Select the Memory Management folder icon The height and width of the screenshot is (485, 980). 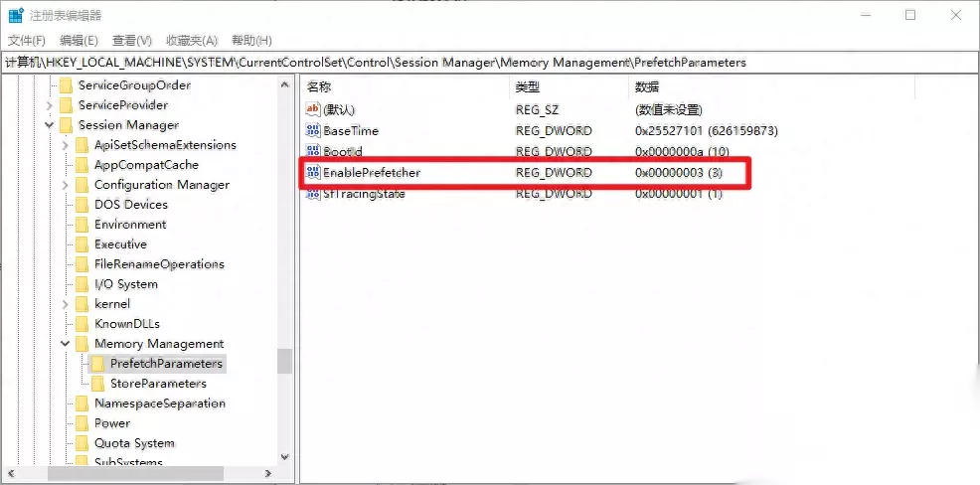pos(82,344)
